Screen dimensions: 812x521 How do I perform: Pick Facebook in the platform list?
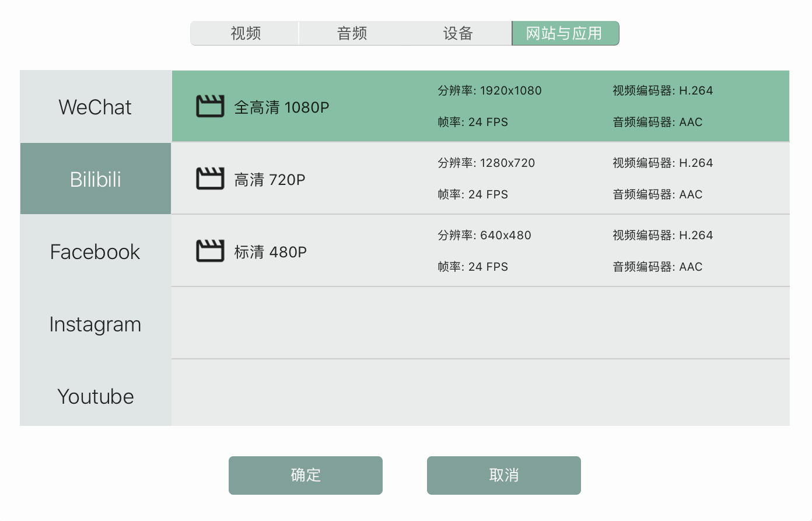pos(95,251)
